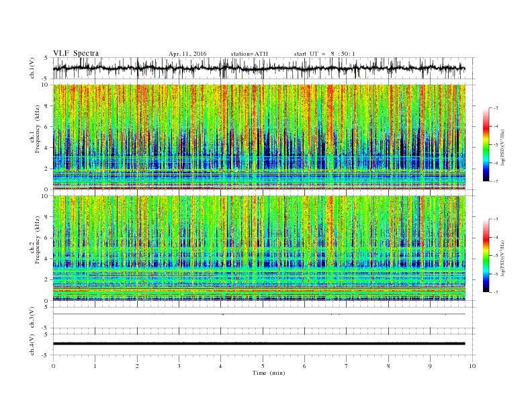Click the 'ch.1(V)' waveform axis label

(32, 68)
